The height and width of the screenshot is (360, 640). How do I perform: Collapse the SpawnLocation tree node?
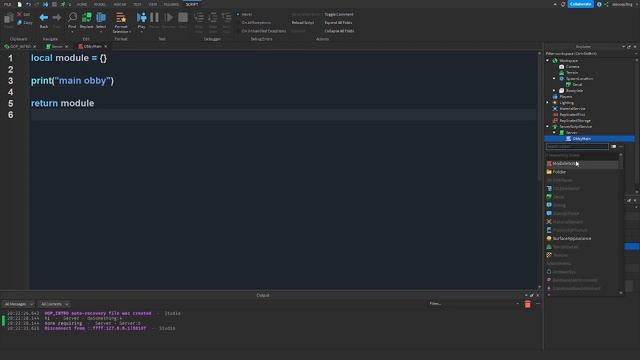[x=554, y=78]
